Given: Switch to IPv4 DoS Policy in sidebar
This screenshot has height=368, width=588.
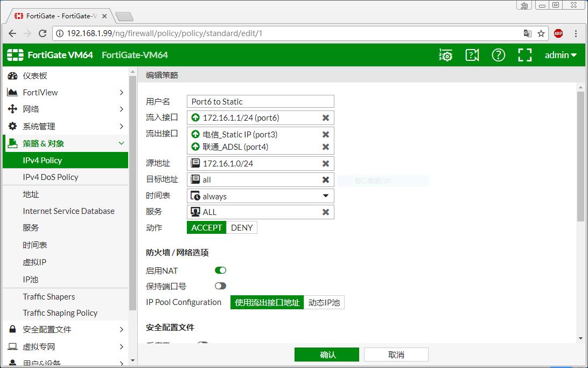Looking at the screenshot, I should click(53, 177).
